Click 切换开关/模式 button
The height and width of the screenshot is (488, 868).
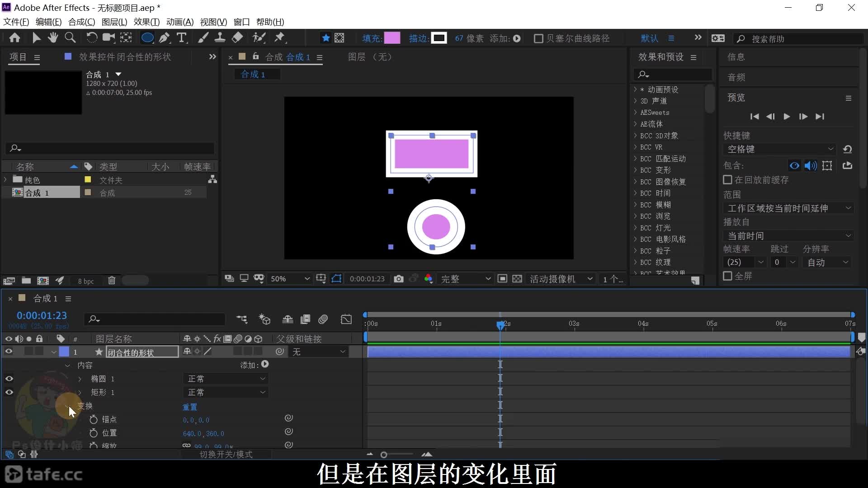[226, 454]
